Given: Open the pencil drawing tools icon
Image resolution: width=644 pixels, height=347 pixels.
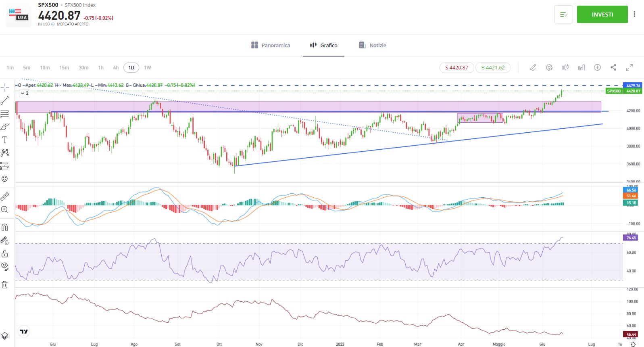Looking at the screenshot, I should point(533,67).
